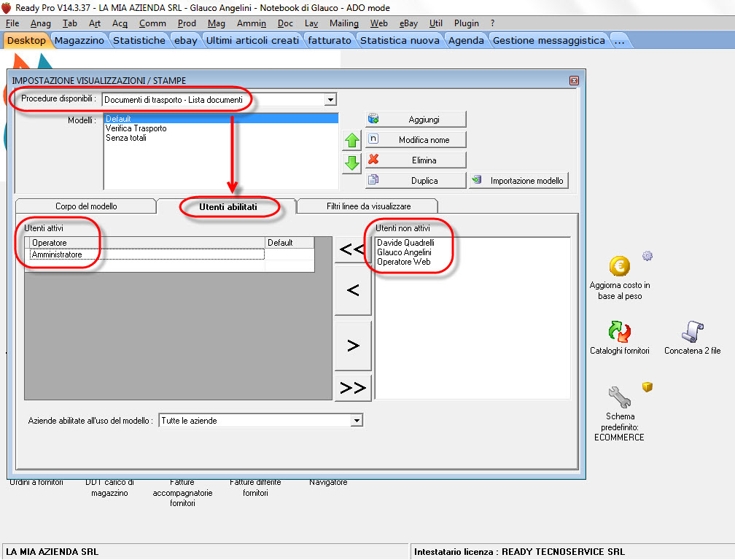Screen dimensions: 735x560
Task: Click the Duplica button
Action: 416,180
